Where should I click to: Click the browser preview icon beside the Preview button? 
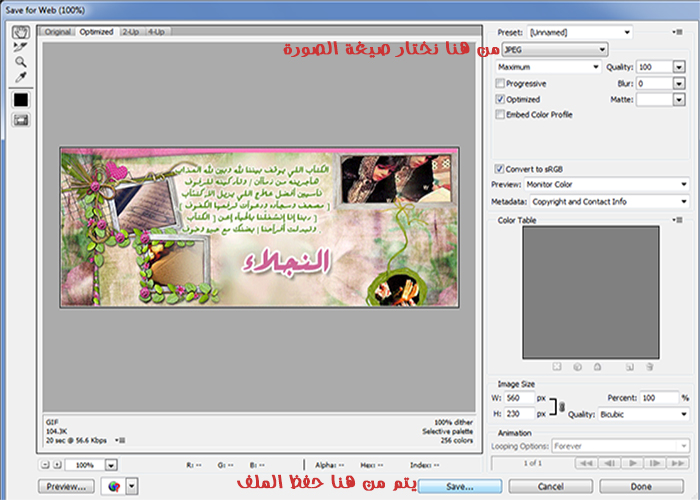click(x=114, y=485)
